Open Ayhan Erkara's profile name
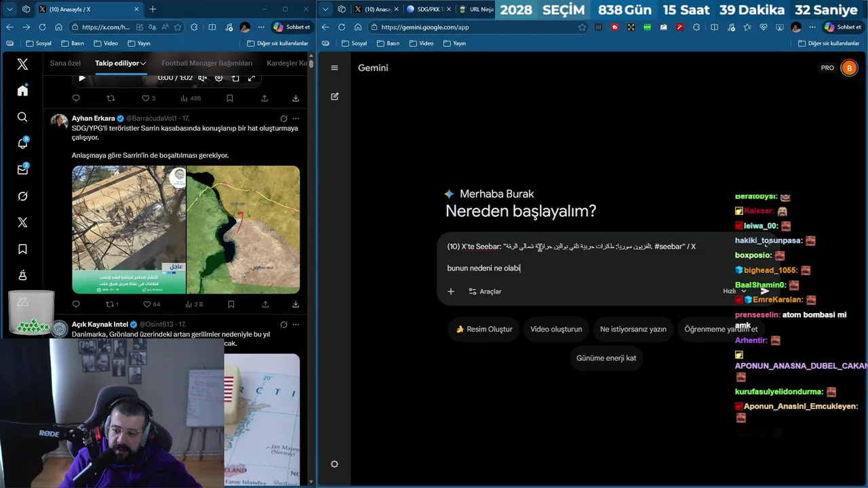This screenshot has width=868, height=488. [94, 119]
